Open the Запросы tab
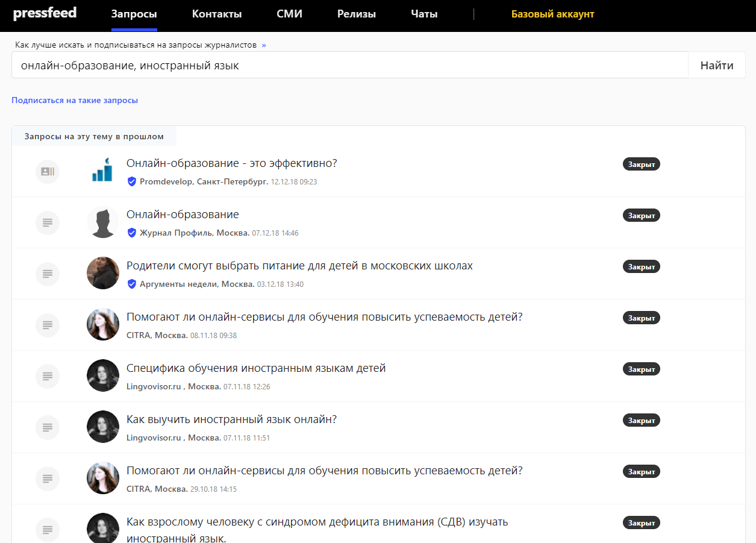756x543 pixels. point(134,14)
